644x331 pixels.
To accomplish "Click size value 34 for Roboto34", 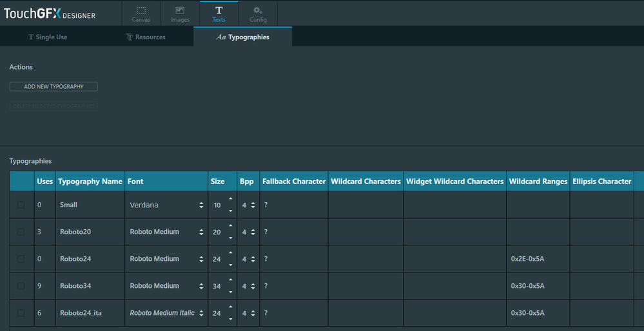I will coord(217,287).
